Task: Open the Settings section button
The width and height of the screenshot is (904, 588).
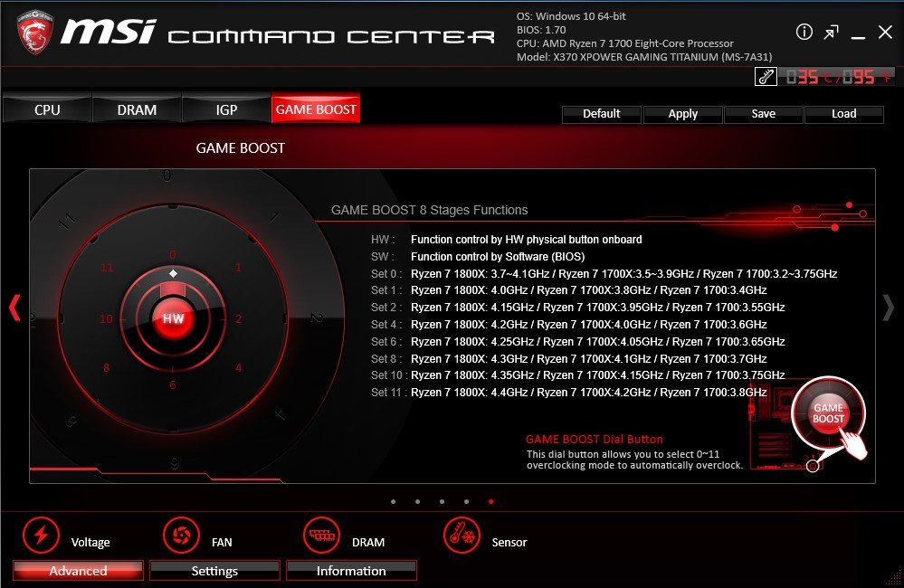Action: click(214, 571)
